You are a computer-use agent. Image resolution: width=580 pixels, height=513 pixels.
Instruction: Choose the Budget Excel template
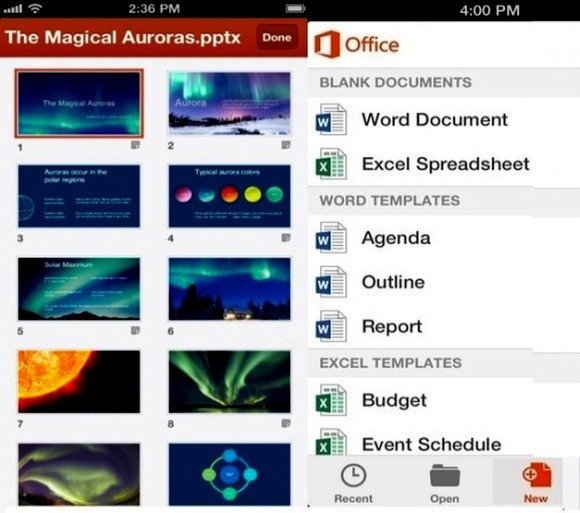(444, 400)
